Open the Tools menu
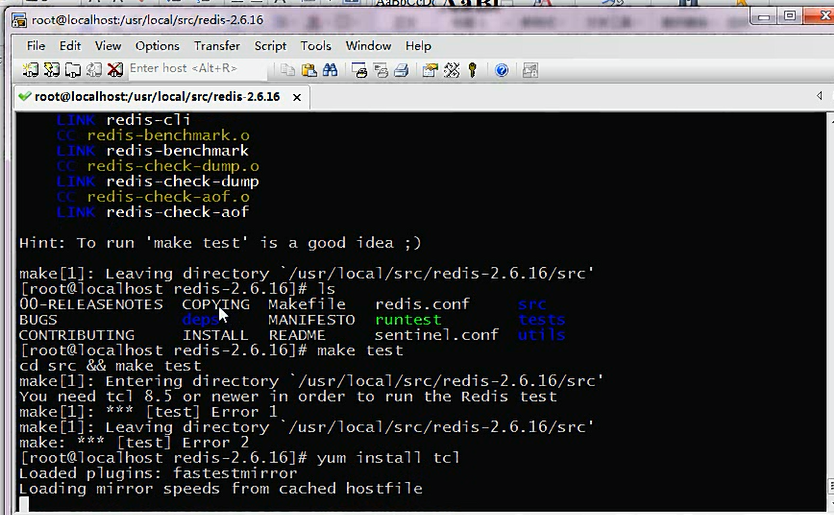834x515 pixels. [x=315, y=46]
